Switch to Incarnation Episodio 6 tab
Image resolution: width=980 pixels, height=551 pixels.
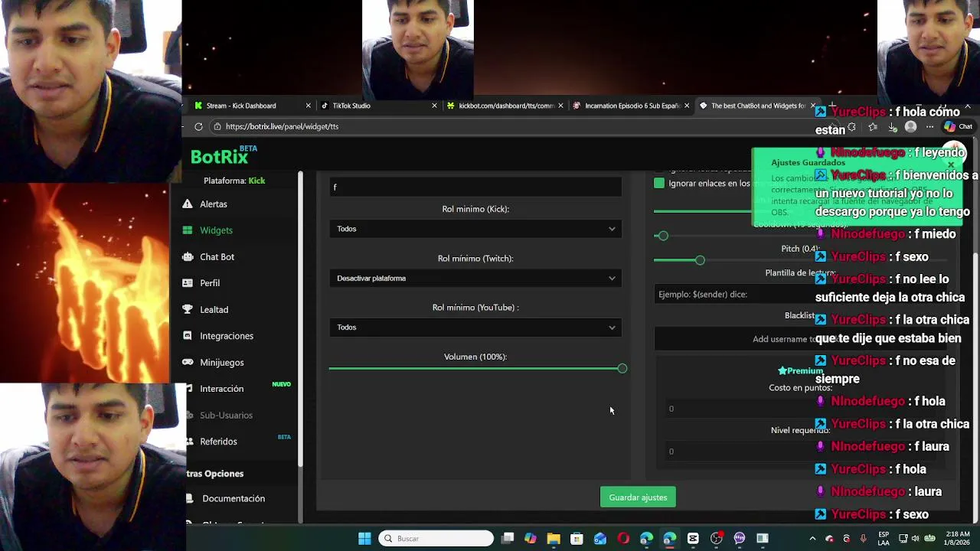coord(631,106)
